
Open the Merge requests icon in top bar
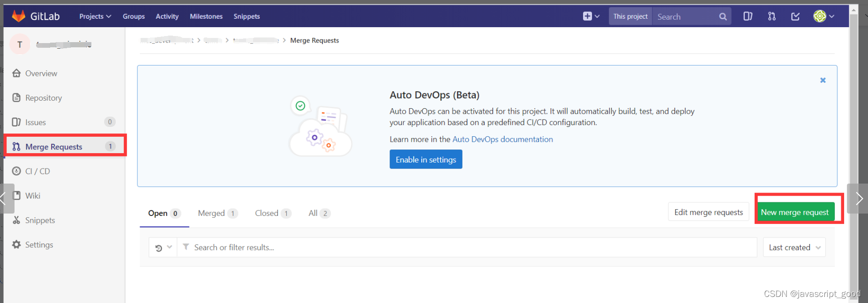(771, 16)
